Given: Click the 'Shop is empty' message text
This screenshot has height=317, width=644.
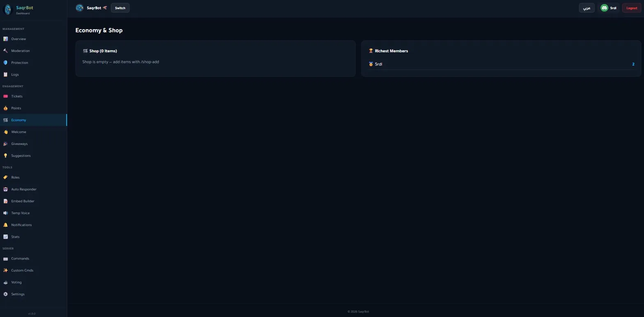Looking at the screenshot, I should (x=121, y=62).
